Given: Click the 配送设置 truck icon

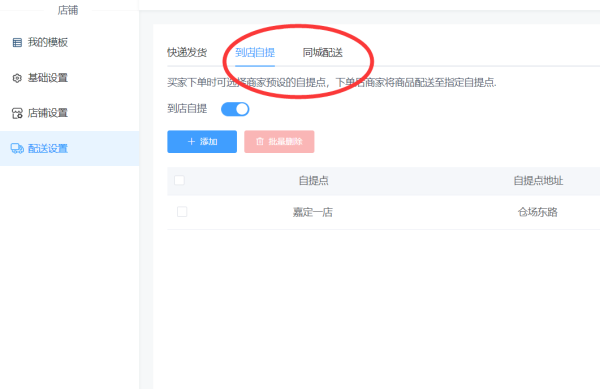Looking at the screenshot, I should pyautogui.click(x=17, y=148).
